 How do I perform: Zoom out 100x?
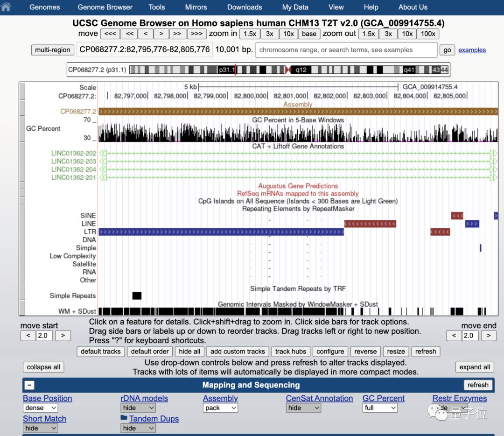[428, 34]
